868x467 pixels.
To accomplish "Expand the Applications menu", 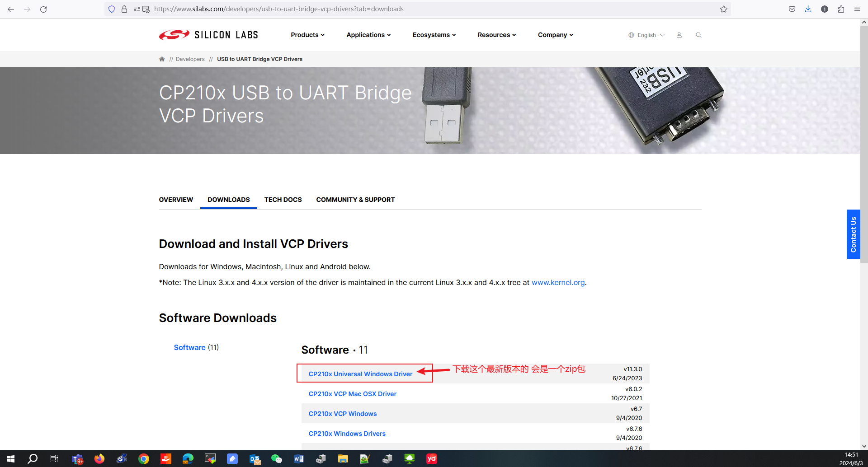I will coord(368,35).
